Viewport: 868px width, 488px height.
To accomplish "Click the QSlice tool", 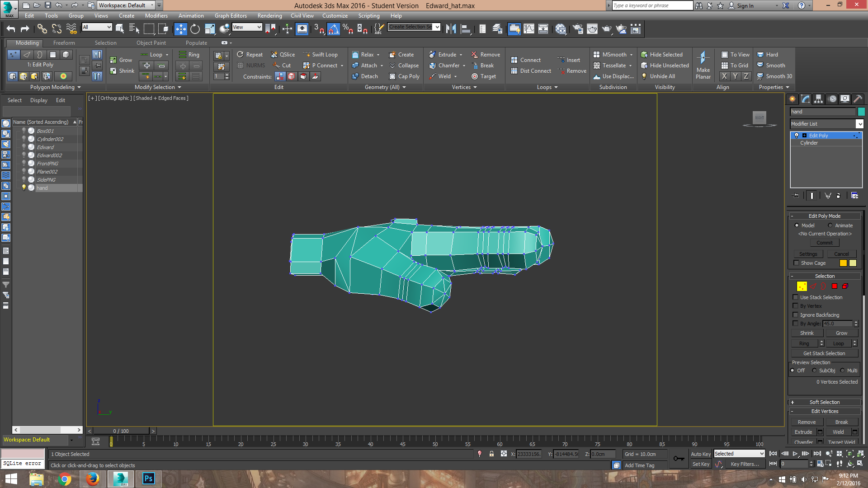I will (283, 55).
